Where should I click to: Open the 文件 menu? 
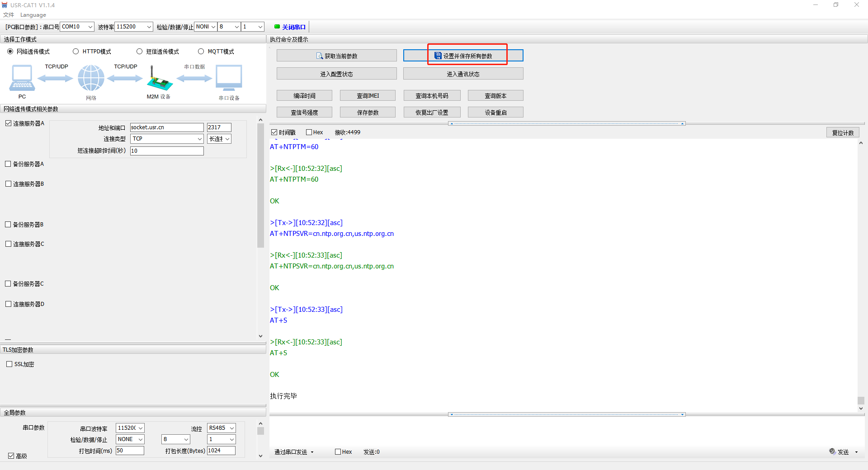(9, 15)
